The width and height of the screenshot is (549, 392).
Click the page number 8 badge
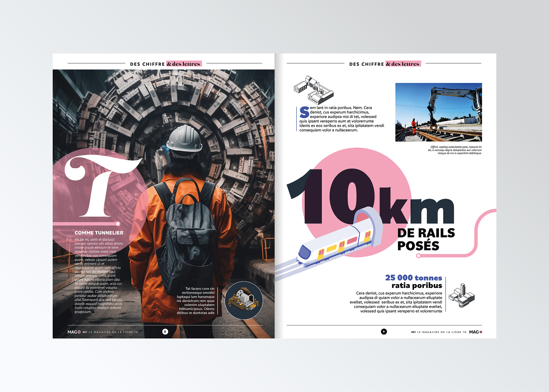coord(165,331)
